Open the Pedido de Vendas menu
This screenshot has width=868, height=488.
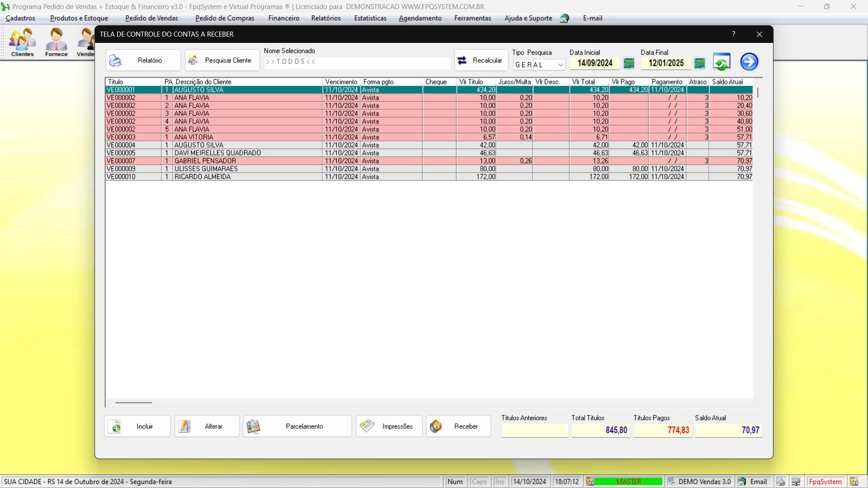151,19
